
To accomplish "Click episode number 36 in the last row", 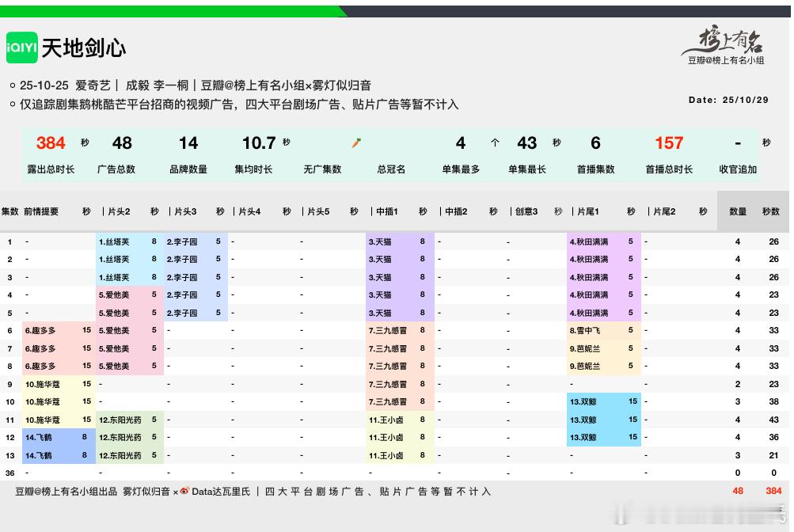I will point(9,473).
